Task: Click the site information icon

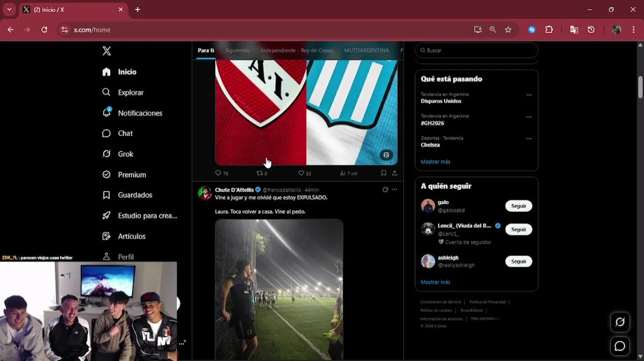Action: (64, 30)
